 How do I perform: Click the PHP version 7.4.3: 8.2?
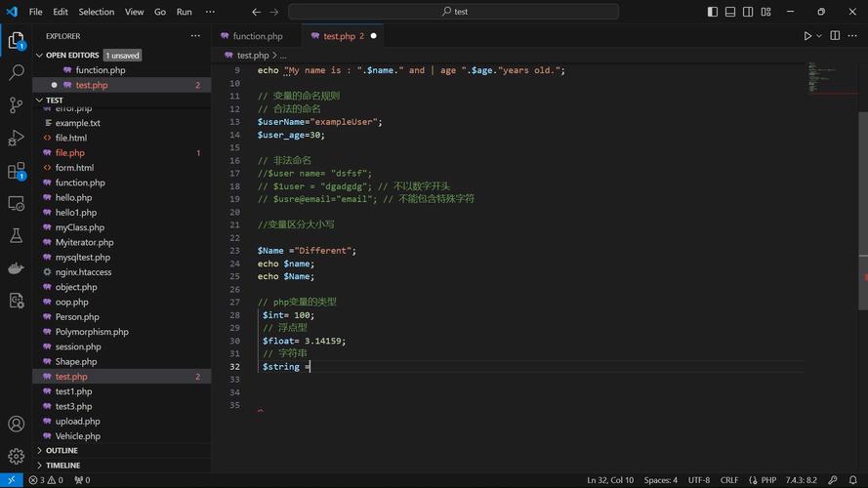[x=801, y=480]
